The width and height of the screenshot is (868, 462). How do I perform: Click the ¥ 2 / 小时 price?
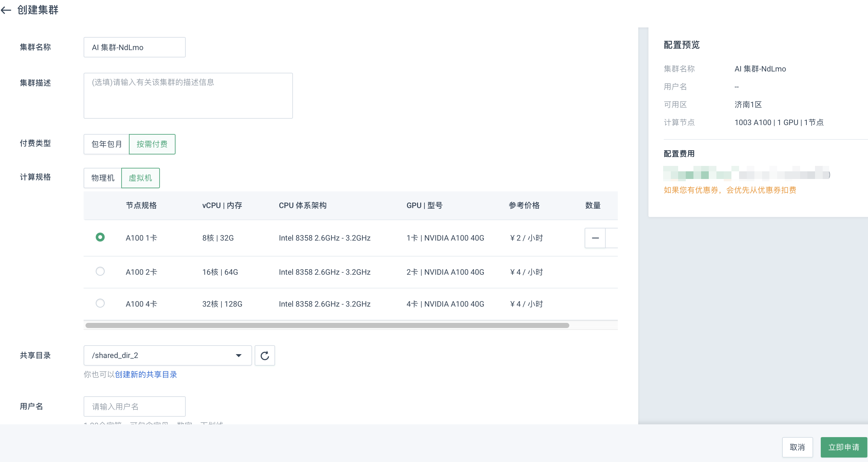526,238
